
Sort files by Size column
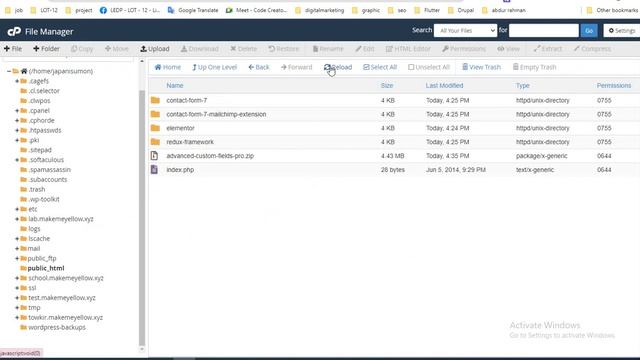[x=387, y=85]
